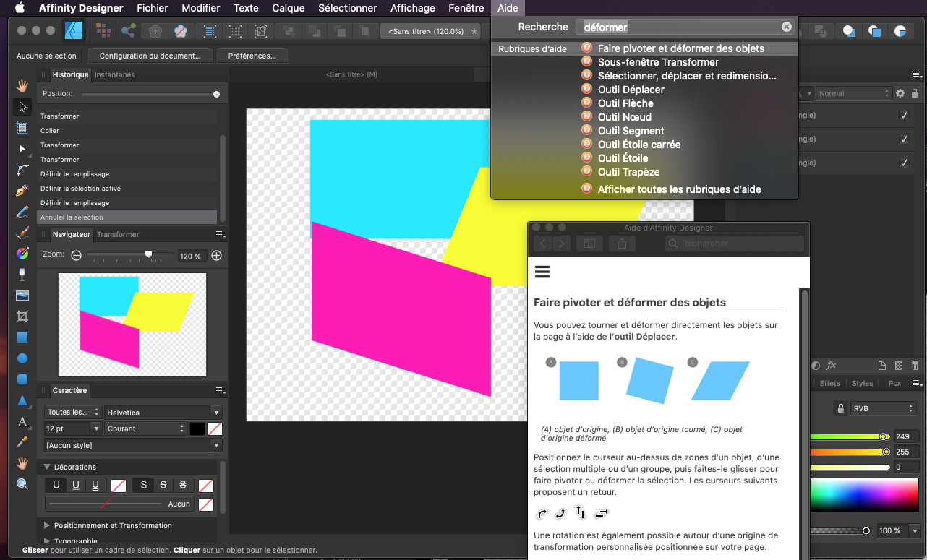927x560 pixels.
Task: Collapse the Décorations section
Action: [x=48, y=467]
